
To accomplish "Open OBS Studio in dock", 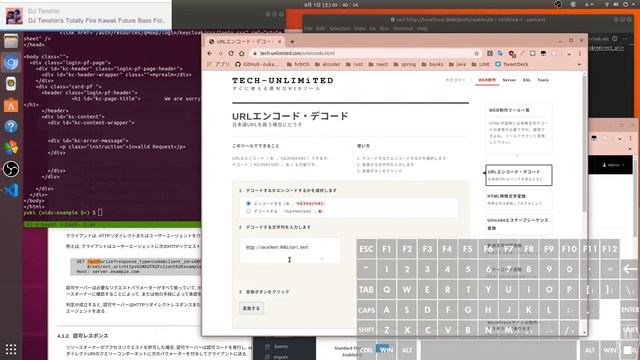I will (x=11, y=169).
